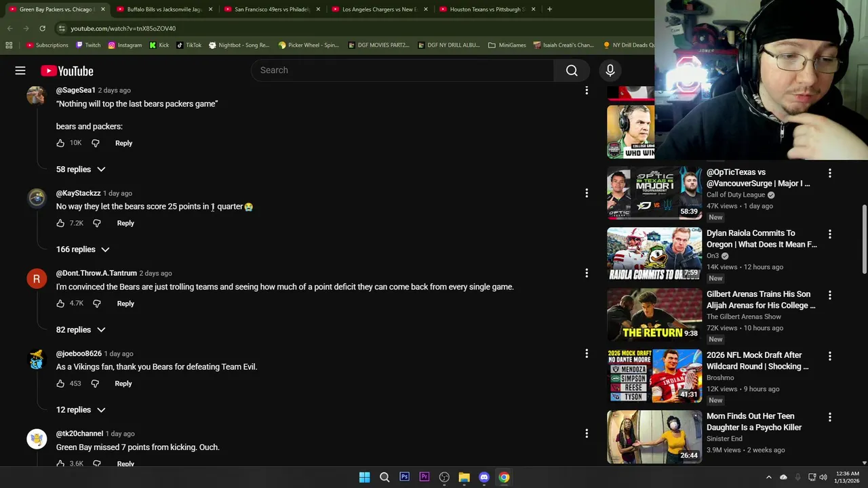Dislike the @joeboo8626 comment
868x488 pixels.
95,384
